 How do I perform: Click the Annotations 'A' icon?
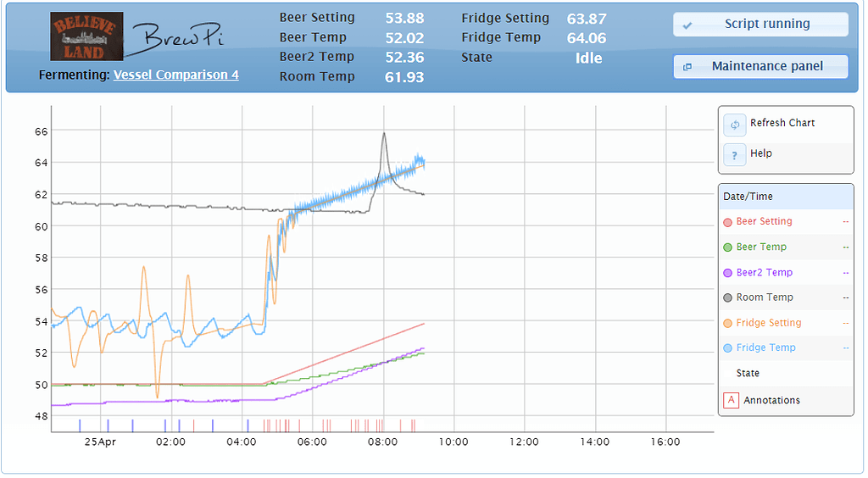(731, 400)
